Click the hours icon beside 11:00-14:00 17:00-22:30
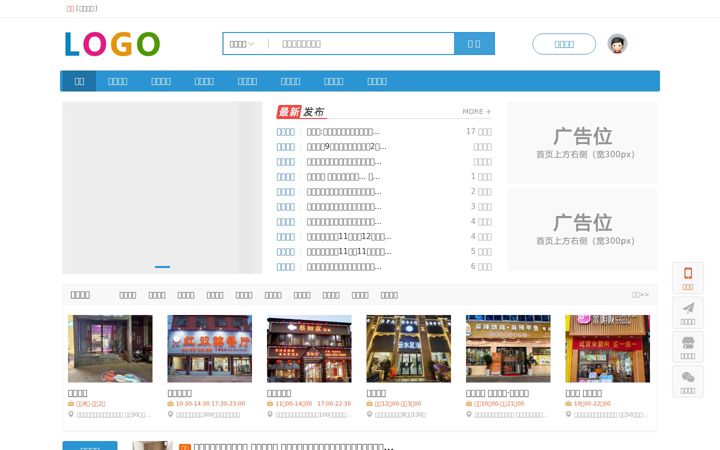Screen dimensions: 720x450 pos(270,404)
